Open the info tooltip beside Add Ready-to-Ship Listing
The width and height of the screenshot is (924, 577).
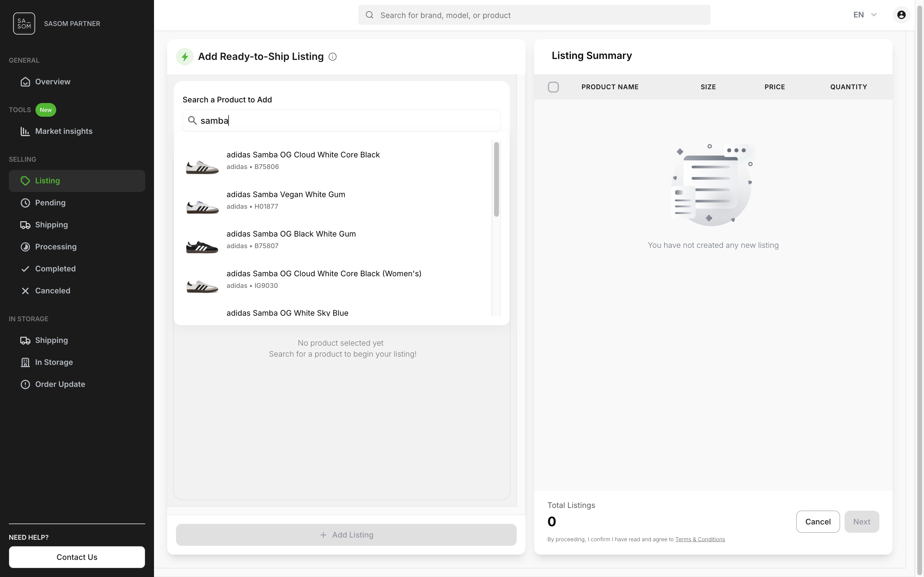[x=332, y=57]
